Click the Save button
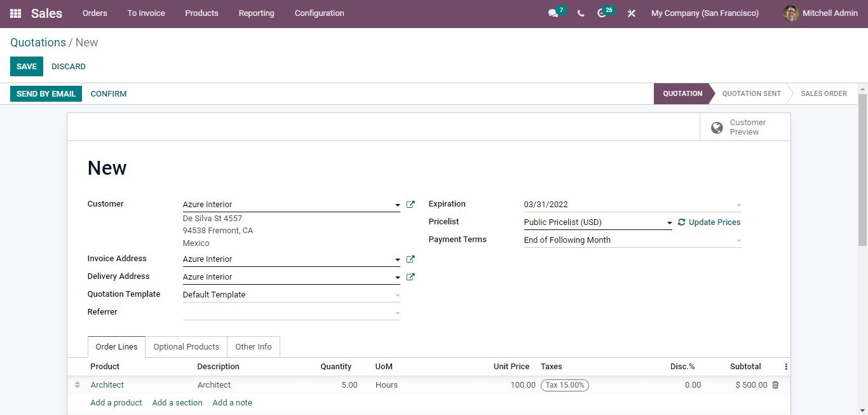Image resolution: width=868 pixels, height=415 pixels. tap(27, 67)
